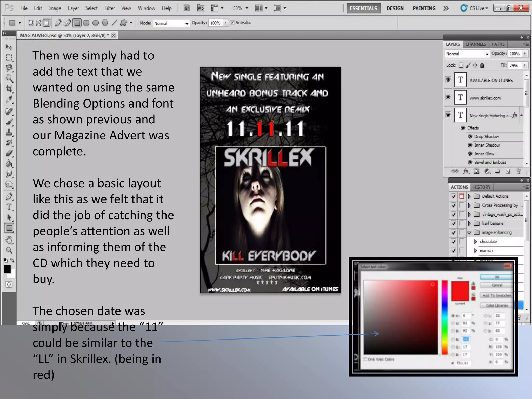Screen dimensions: 532x399
Task: Toggle Drop Shadow effect visibility
Action: [x=470, y=136]
